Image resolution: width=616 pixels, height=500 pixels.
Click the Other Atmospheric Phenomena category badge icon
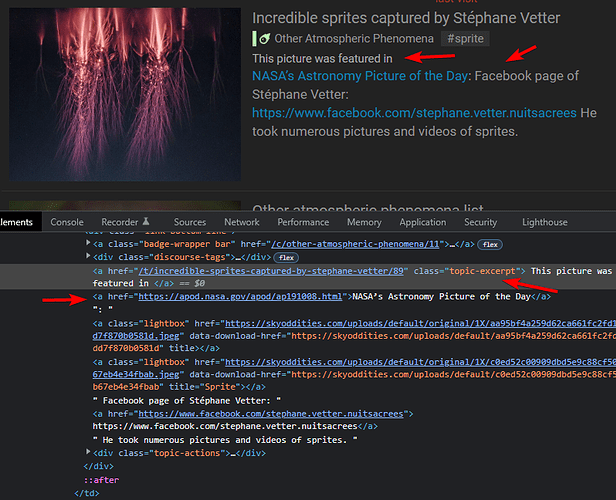tap(264, 38)
